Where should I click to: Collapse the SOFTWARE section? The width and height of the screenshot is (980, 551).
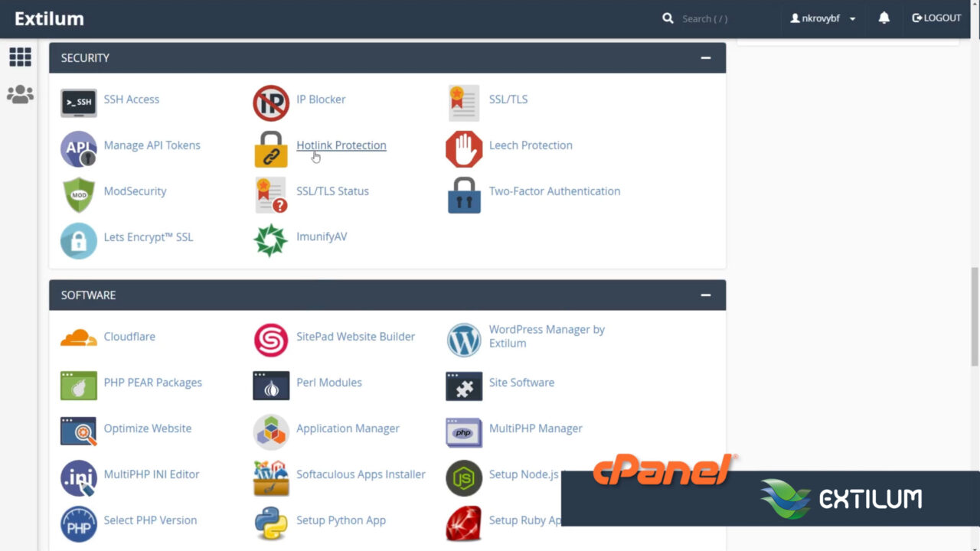point(705,295)
